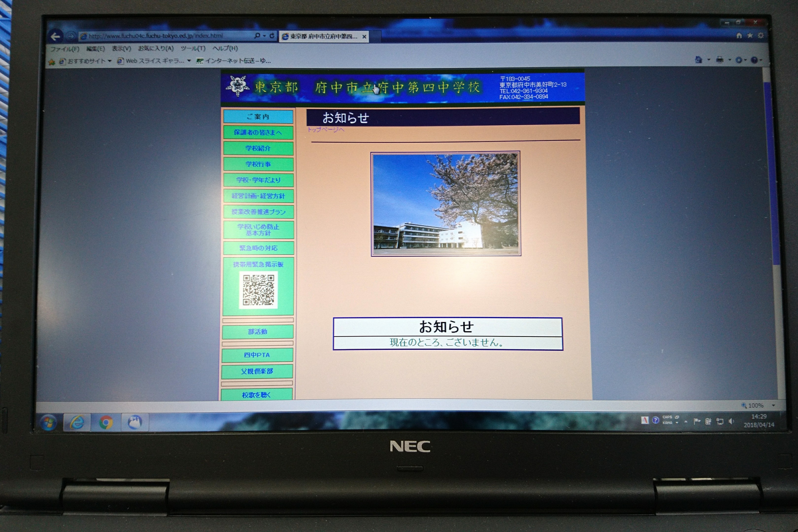Open the Chrome icon in the taskbar
Screen dimensions: 798x532
click(106, 422)
